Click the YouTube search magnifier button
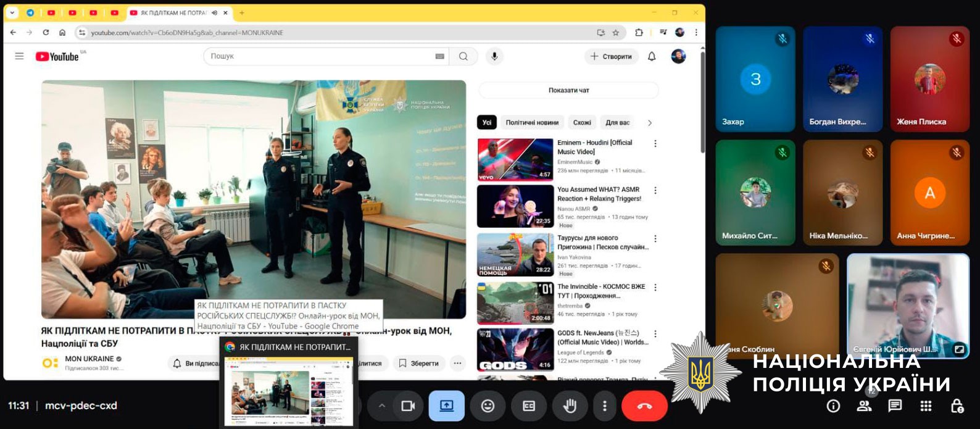Image resolution: width=980 pixels, height=429 pixels. (463, 56)
